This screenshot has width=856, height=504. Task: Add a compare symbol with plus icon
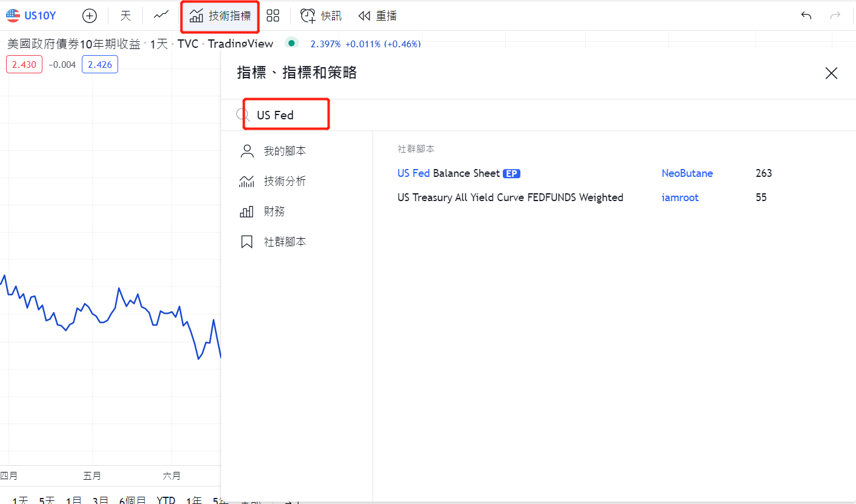[x=90, y=16]
